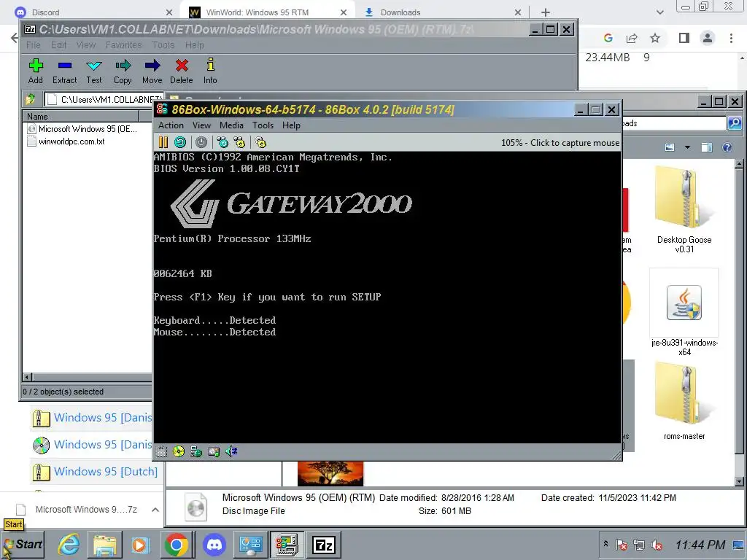The image size is (747, 560).
Task: Select jre-8u391-windows-x64 file
Action: 684,312
